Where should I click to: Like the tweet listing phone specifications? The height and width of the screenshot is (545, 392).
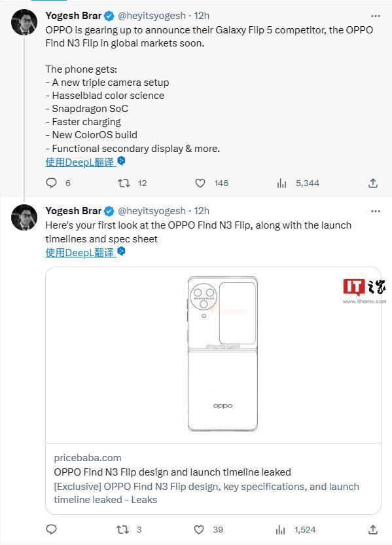pos(200,183)
